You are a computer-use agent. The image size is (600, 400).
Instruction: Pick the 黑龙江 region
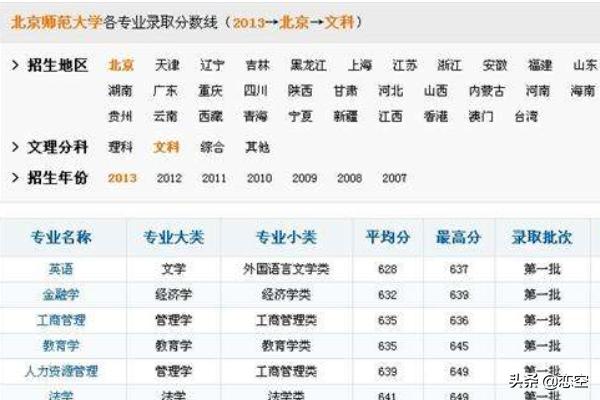coord(308,65)
